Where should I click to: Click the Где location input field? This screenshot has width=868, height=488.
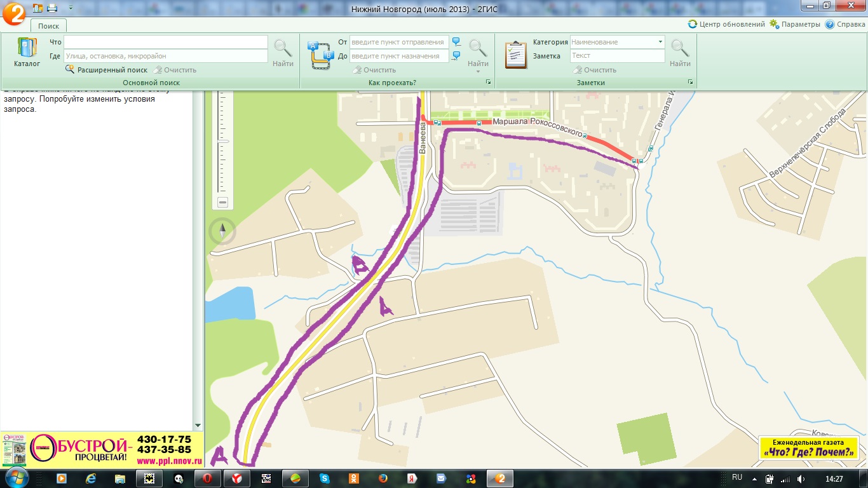coord(166,56)
